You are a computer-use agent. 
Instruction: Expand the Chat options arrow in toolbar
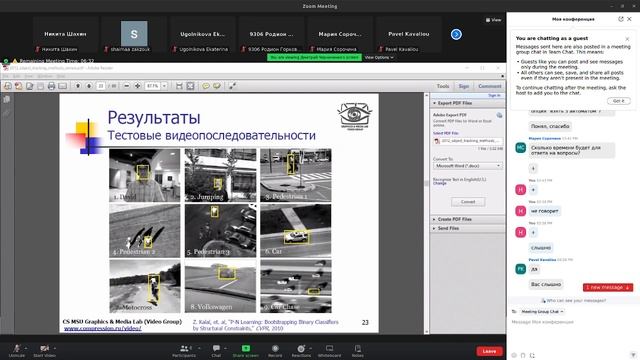click(225, 348)
